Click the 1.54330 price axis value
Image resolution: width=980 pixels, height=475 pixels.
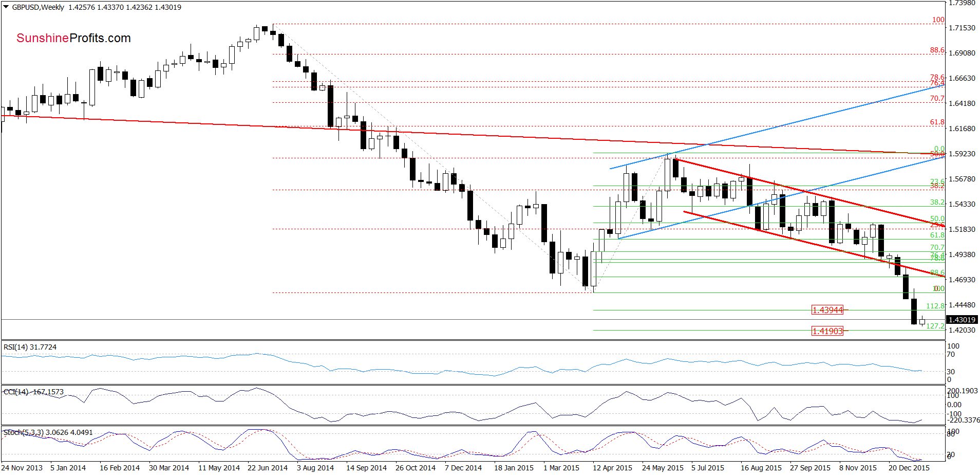click(962, 204)
